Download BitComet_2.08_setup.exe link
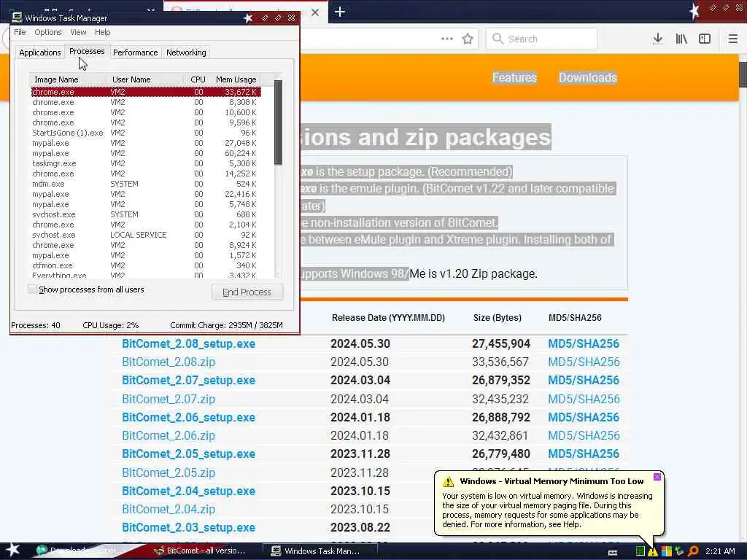This screenshot has height=560, width=747. click(189, 344)
